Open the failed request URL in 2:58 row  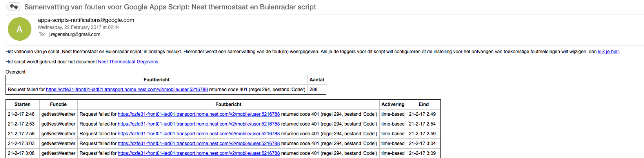coord(198,134)
